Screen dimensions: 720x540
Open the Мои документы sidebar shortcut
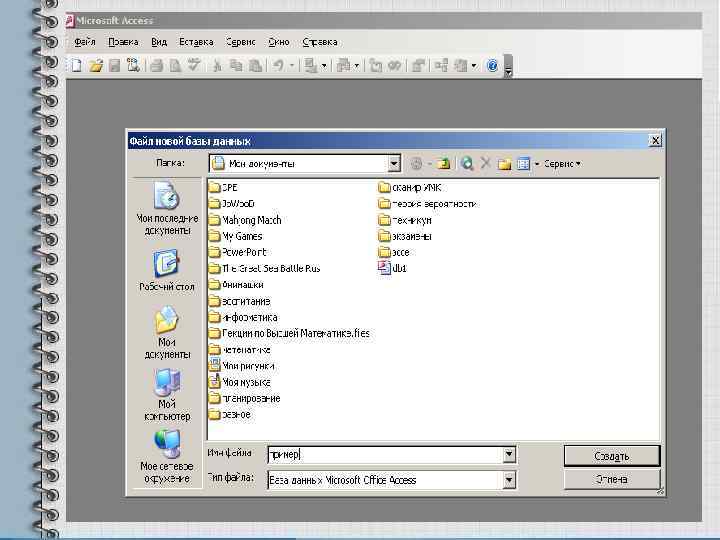coord(167,332)
